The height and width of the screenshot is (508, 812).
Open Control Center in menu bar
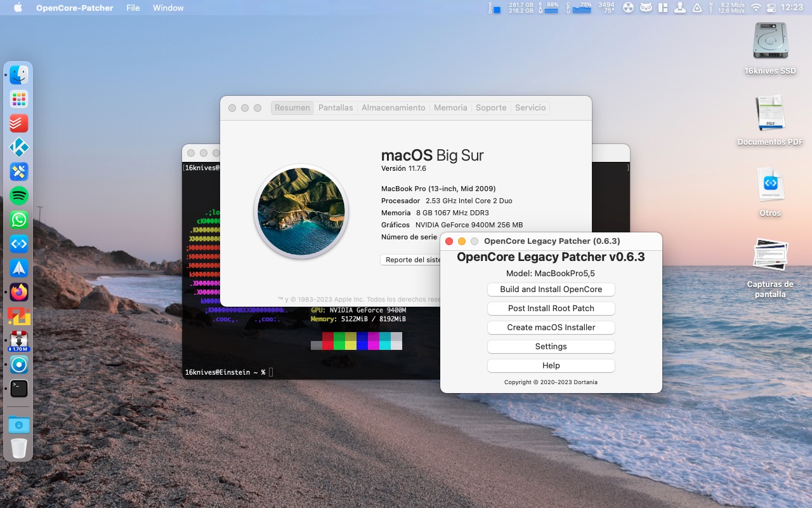pos(772,8)
